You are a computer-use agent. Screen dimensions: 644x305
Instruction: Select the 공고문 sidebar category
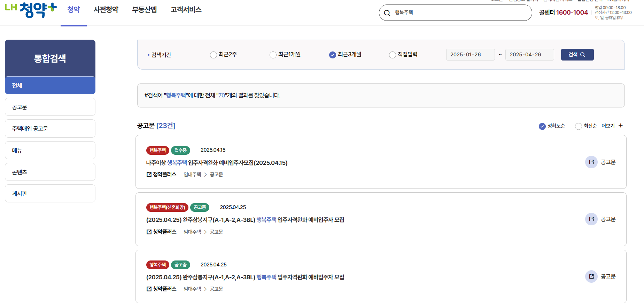(50, 107)
